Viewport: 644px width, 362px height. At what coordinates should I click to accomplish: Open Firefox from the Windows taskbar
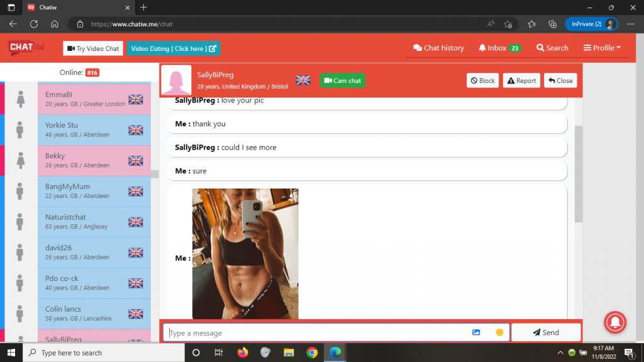tap(243, 353)
